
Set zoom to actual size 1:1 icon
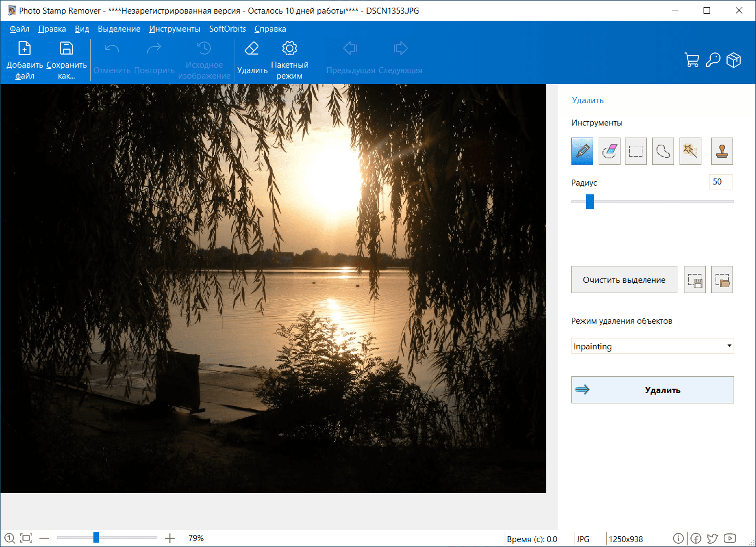tap(9, 538)
